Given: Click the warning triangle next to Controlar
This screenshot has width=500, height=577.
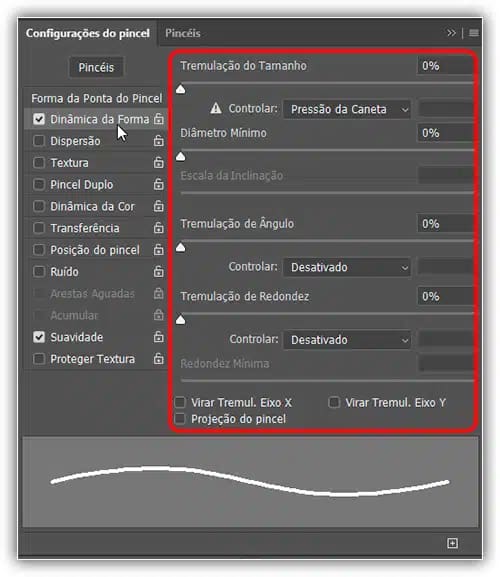Looking at the screenshot, I should (216, 109).
